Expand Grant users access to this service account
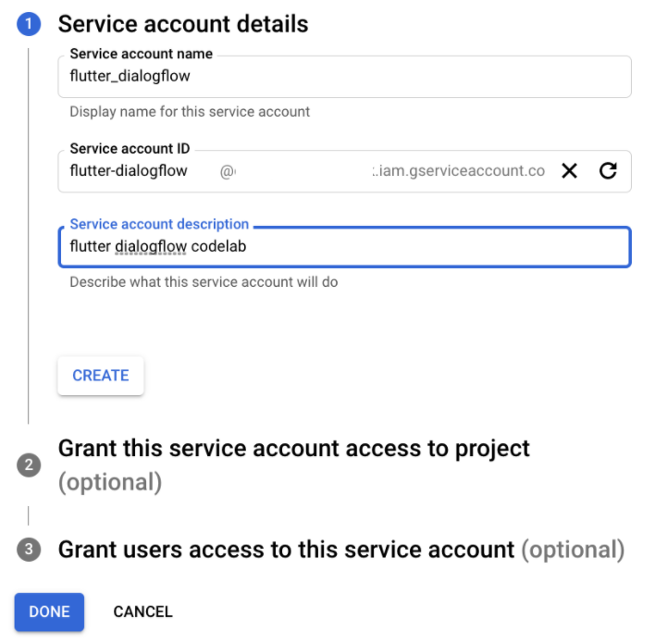This screenshot has height=644, width=655. [x=285, y=550]
